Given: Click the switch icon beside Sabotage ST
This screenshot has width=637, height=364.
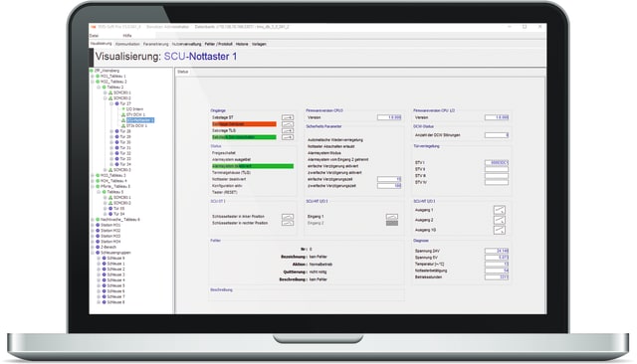Looking at the screenshot, I should (288, 117).
